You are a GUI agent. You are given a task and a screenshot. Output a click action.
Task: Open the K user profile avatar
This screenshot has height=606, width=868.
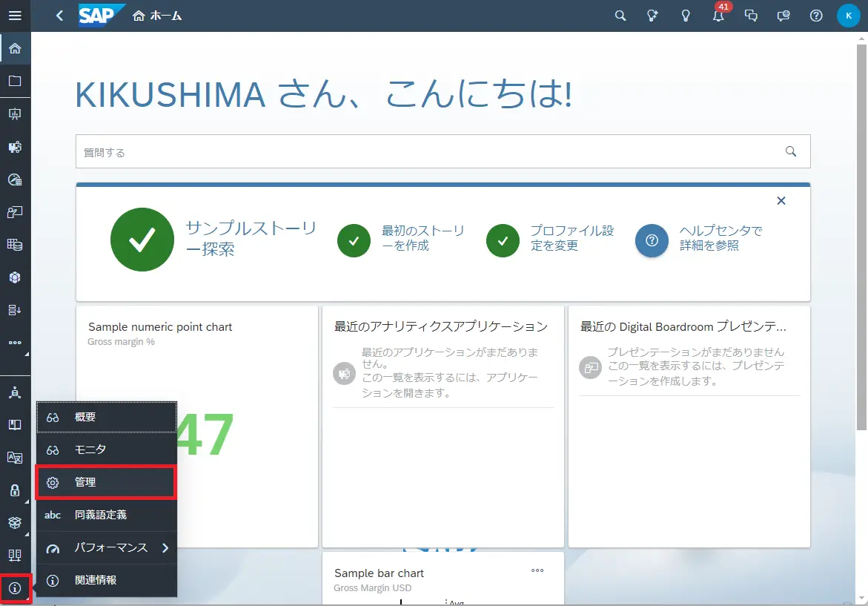click(848, 16)
